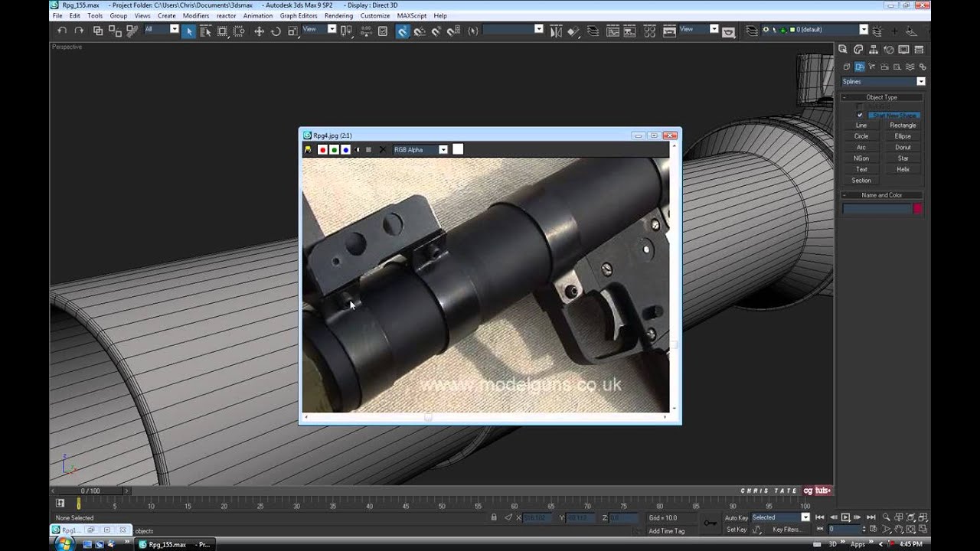Toggle green channel in Rpg4.jpg window
The image size is (980, 551).
coord(334,150)
